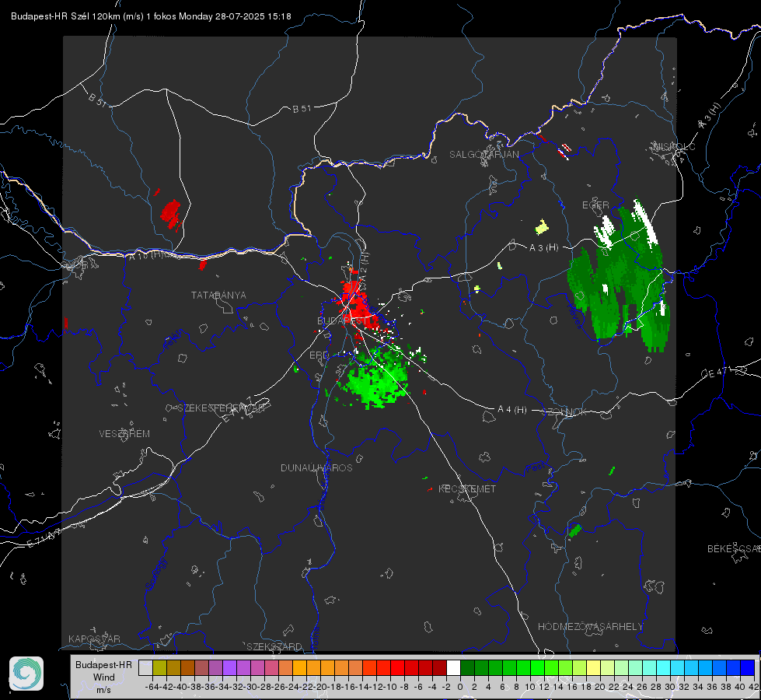Click the red radar echo over Budapest

tap(356, 305)
